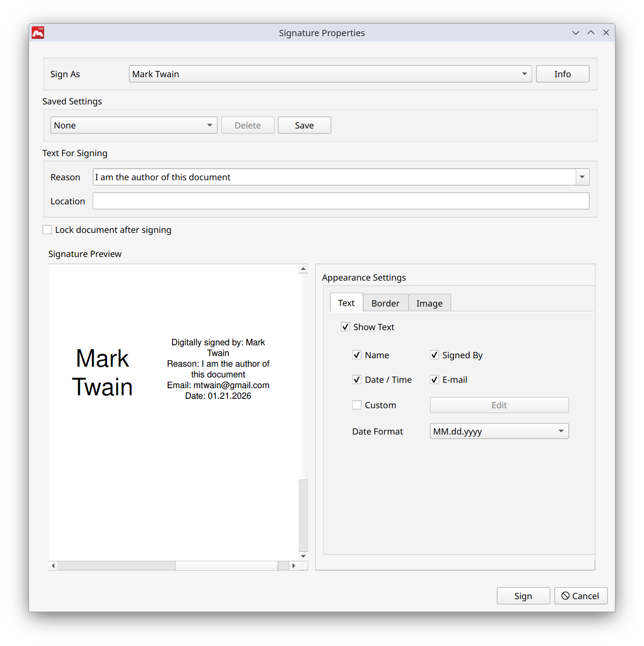Click the scroll-right arrow under signature preview
This screenshot has height=646, width=644.
click(x=293, y=566)
